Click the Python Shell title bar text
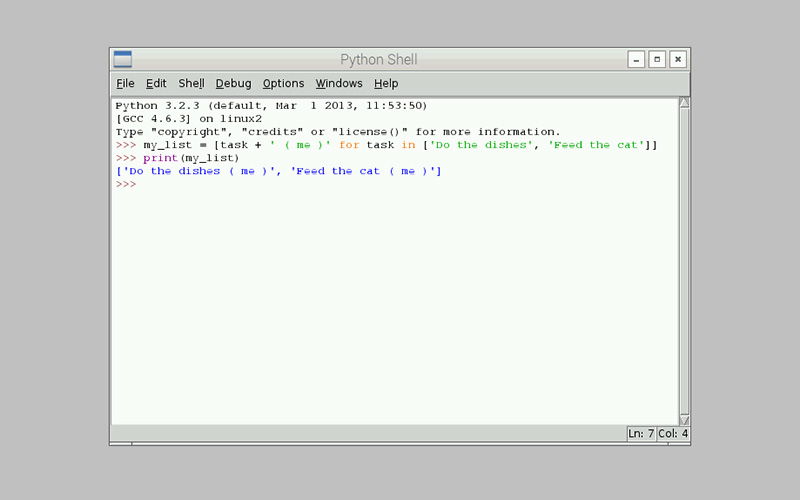This screenshot has width=800, height=500. 379,60
